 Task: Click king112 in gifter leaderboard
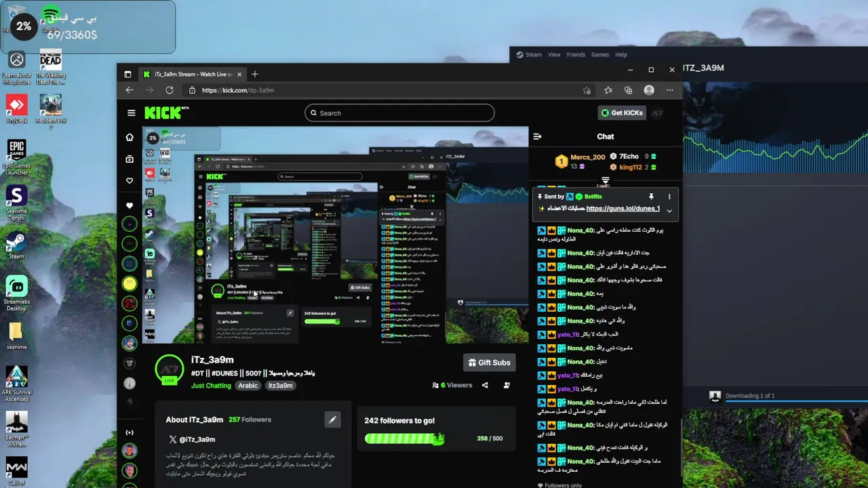tap(630, 167)
